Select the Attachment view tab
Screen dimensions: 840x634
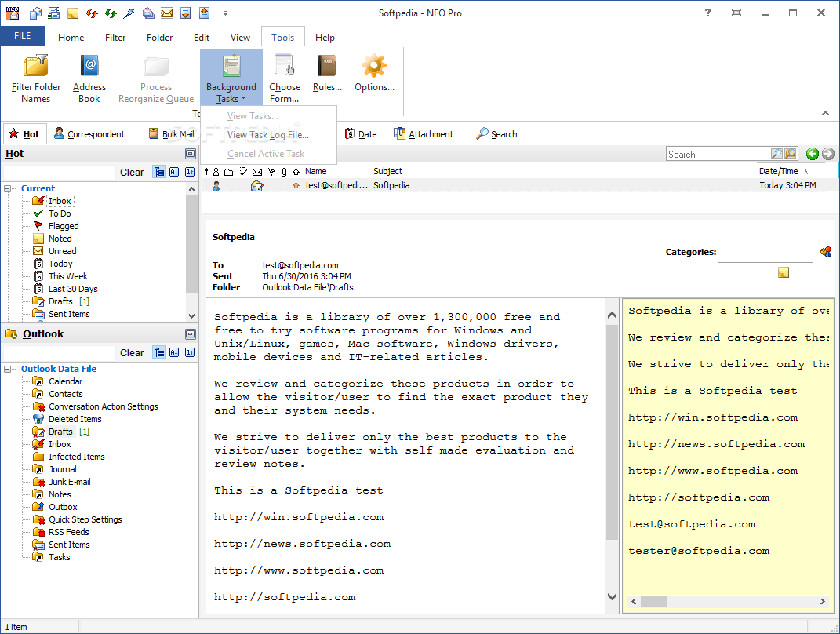pos(424,134)
